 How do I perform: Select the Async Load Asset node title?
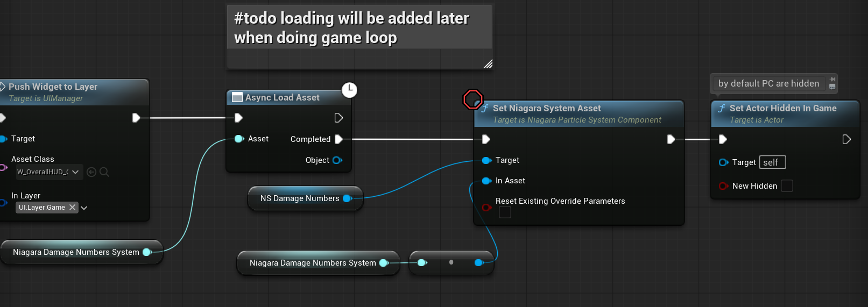click(x=283, y=97)
